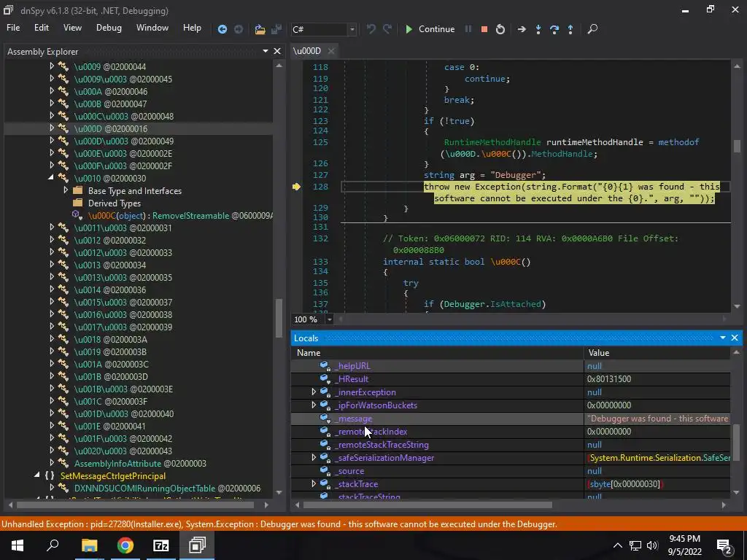This screenshot has height=560, width=747.
Task: Expand the Base Type and Interfaces node
Action: point(66,190)
